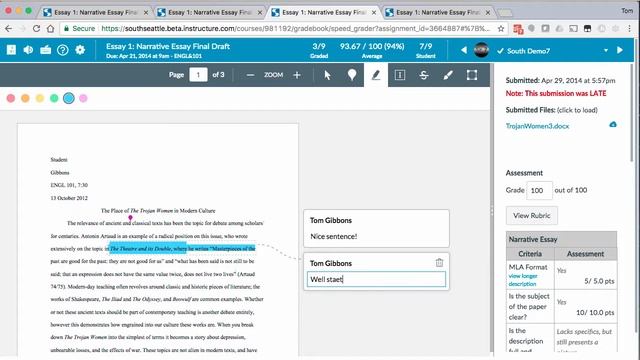
Task: Zoom in with the plus button
Action: pos(297,75)
